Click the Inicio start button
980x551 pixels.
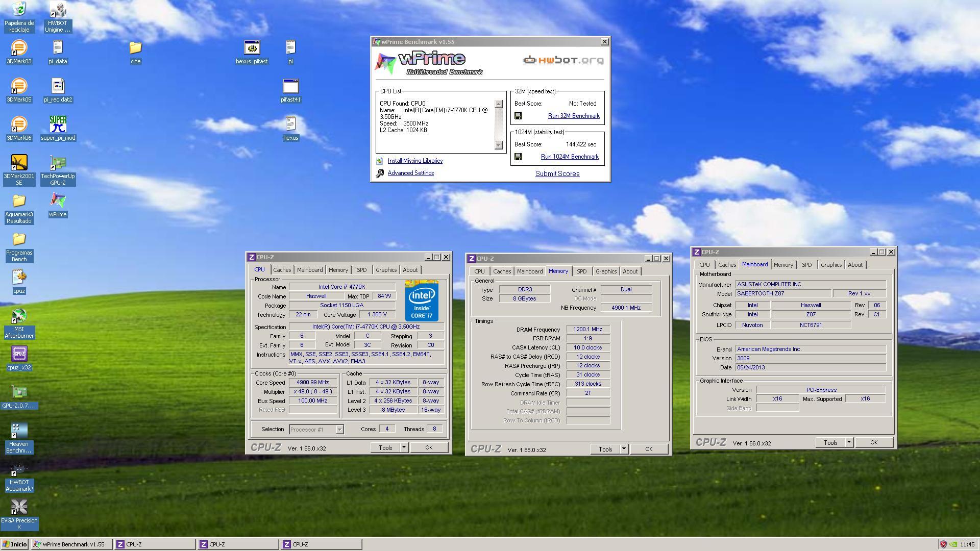pyautogui.click(x=15, y=544)
